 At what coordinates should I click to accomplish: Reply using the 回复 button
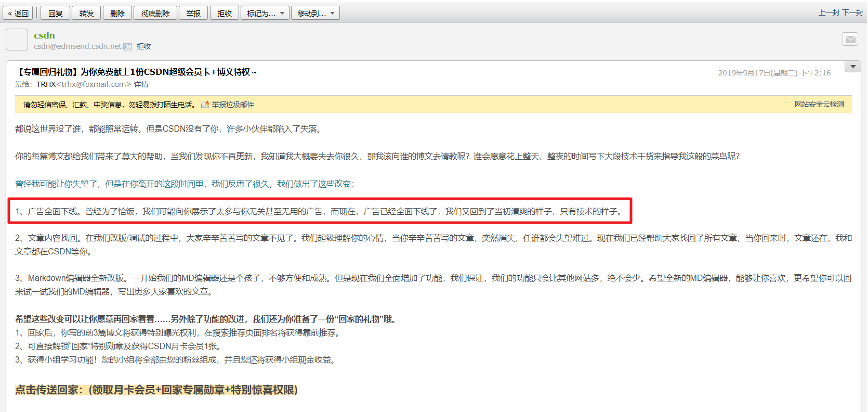pyautogui.click(x=56, y=13)
